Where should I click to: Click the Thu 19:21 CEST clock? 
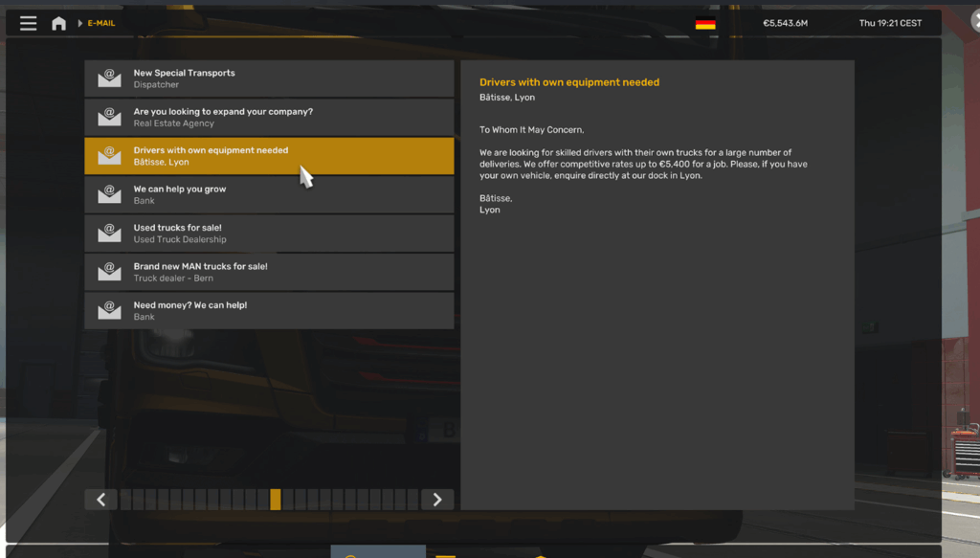click(x=890, y=23)
